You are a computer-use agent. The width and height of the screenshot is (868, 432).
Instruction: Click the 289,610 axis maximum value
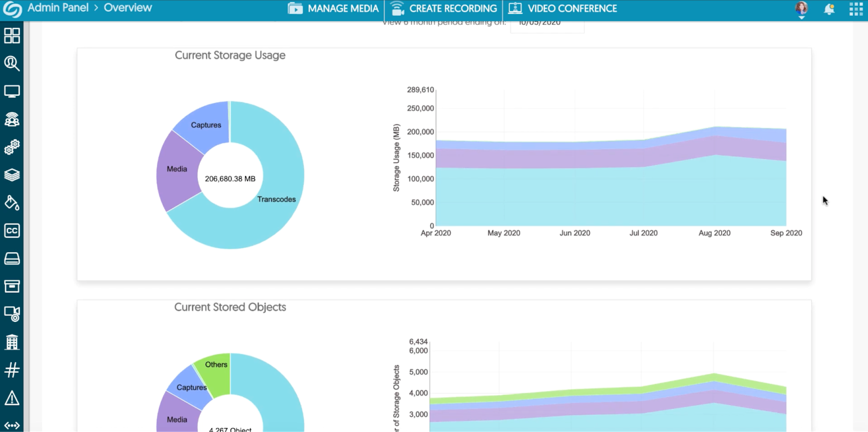tap(420, 90)
